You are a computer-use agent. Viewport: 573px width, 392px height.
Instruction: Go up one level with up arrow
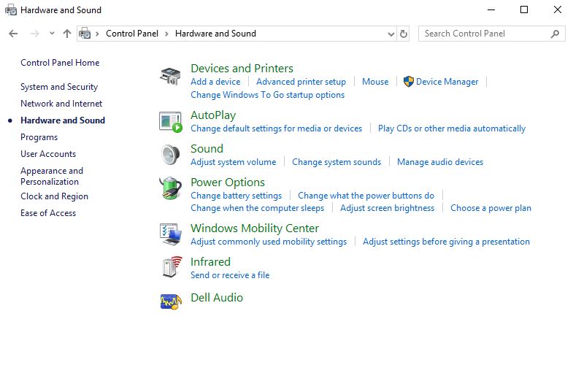click(67, 34)
